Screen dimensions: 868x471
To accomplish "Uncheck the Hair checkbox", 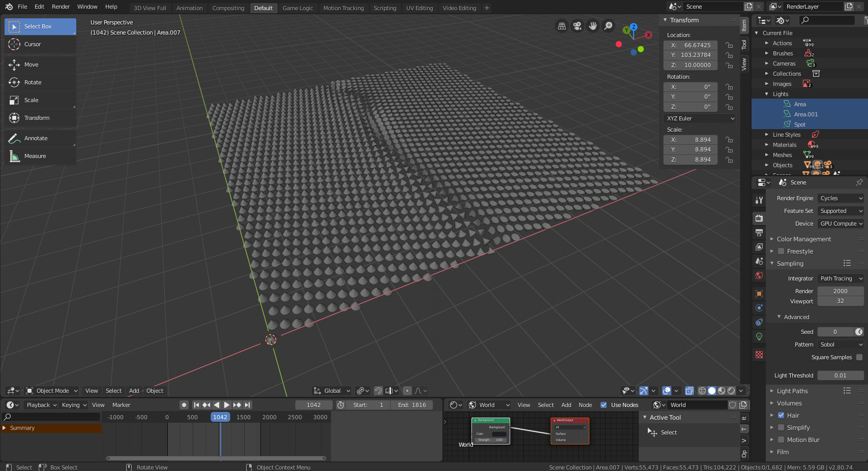I will pyautogui.click(x=781, y=415).
